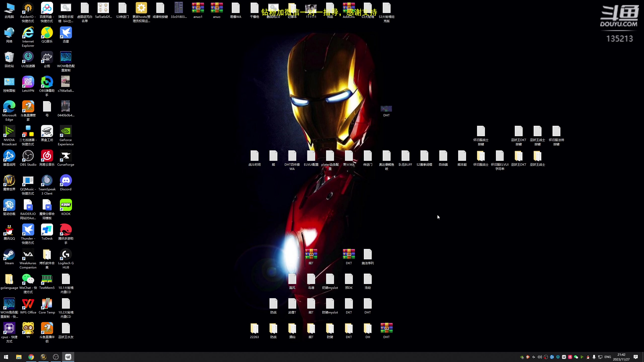644x362 pixels.
Task: Select the 必剪 desktop icon
Action: pyautogui.click(x=47, y=60)
